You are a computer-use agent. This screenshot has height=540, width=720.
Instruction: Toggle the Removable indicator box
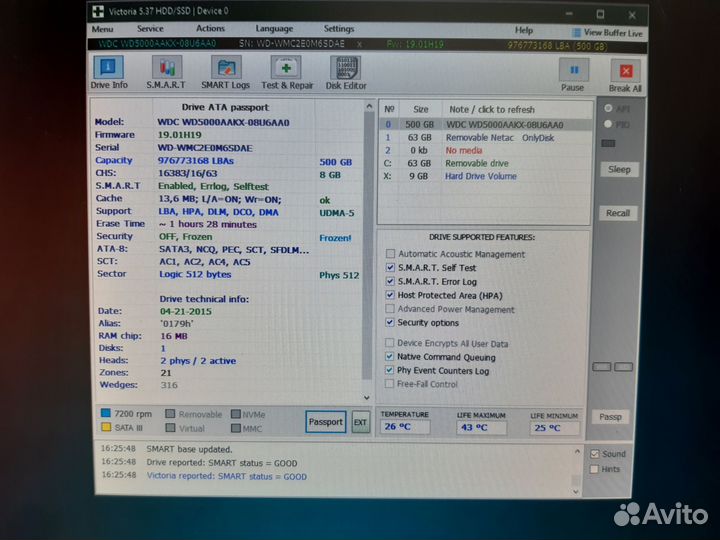[x=170, y=414]
